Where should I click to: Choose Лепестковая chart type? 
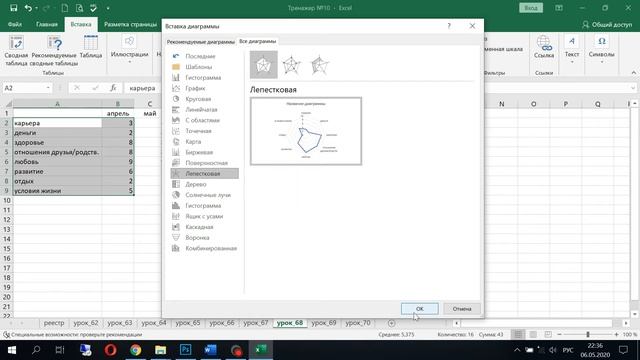[204, 173]
